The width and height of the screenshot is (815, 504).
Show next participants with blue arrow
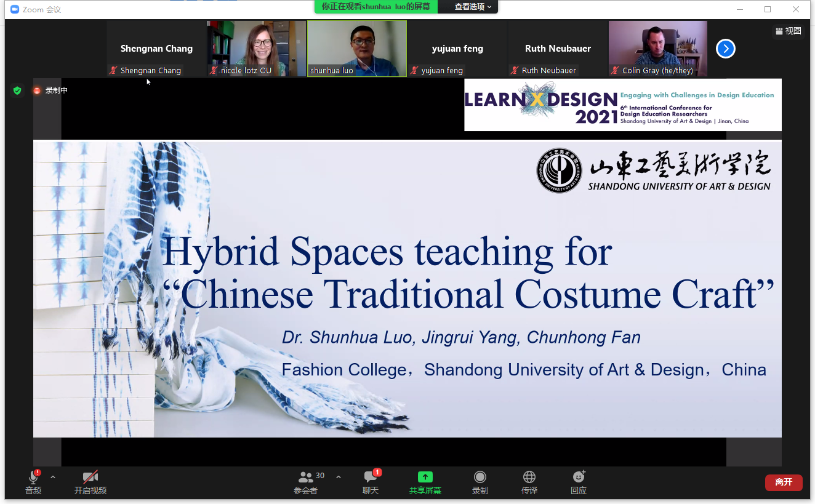pyautogui.click(x=725, y=49)
